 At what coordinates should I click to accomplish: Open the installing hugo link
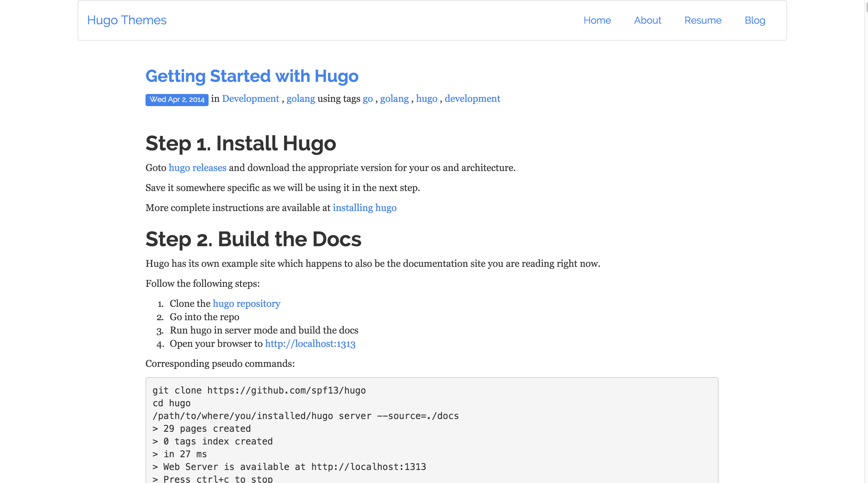tap(364, 208)
